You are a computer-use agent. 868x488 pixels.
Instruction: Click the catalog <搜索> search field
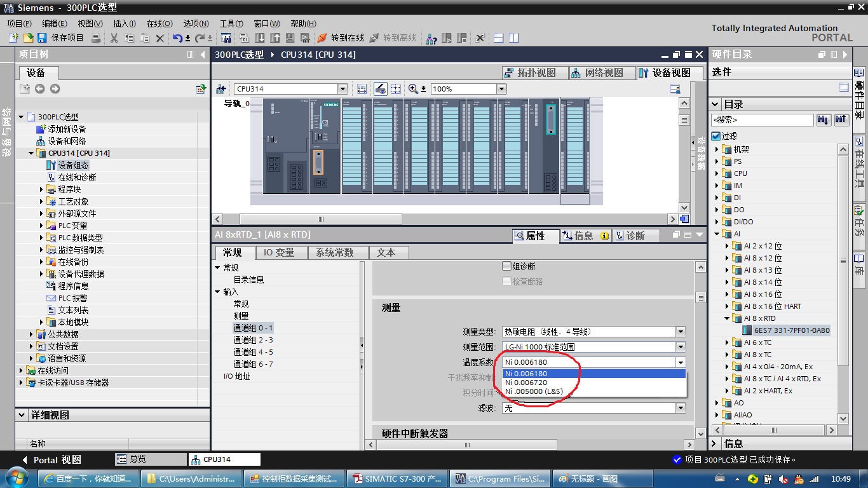pos(763,119)
